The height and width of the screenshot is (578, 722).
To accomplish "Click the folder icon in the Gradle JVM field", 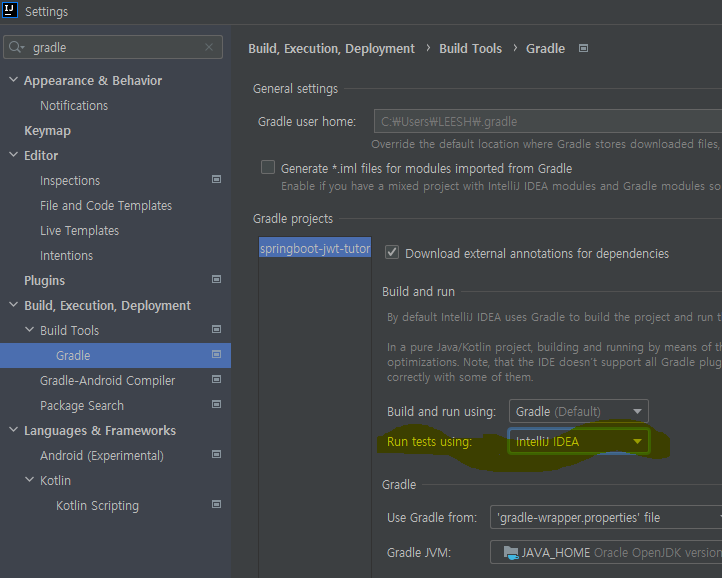I will click(511, 552).
